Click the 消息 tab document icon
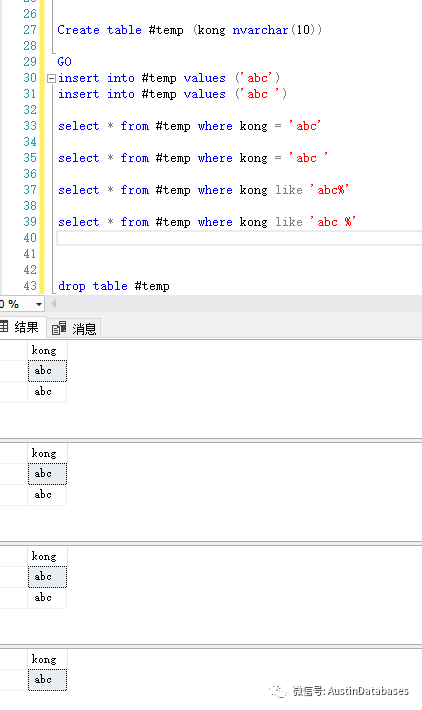Screen dimensions: 422x710 [x=59, y=328]
